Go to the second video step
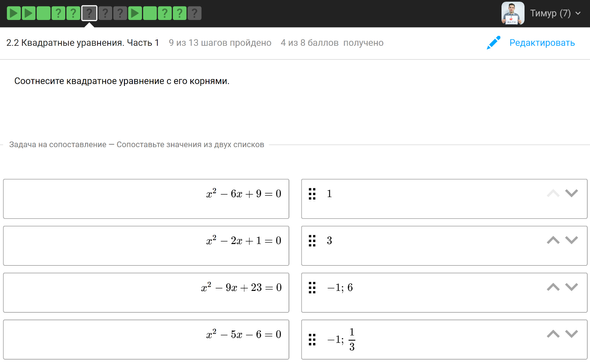 [x=29, y=13]
